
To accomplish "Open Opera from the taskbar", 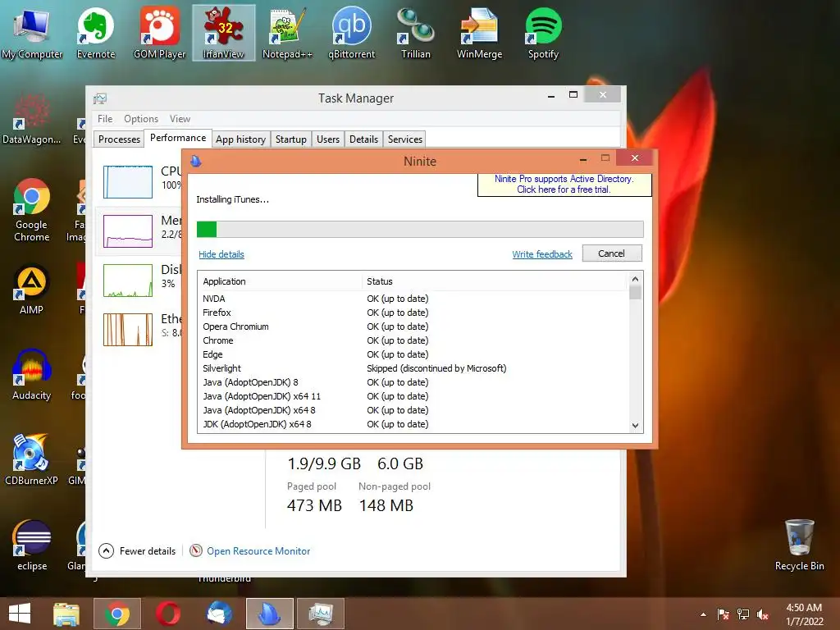I will click(x=168, y=614).
